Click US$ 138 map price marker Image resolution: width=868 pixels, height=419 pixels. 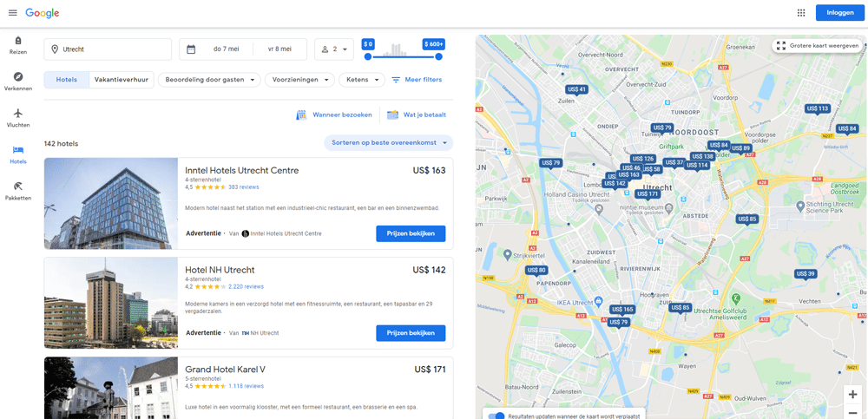702,157
